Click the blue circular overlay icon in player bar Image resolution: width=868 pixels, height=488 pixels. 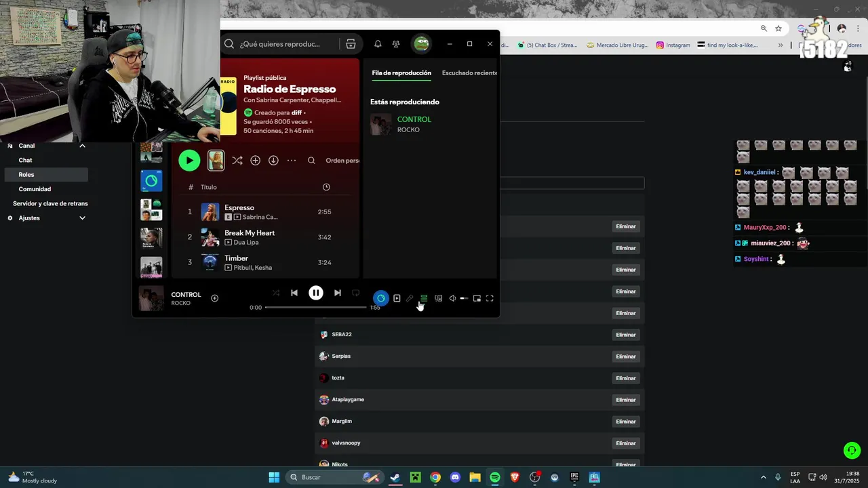[x=381, y=298]
